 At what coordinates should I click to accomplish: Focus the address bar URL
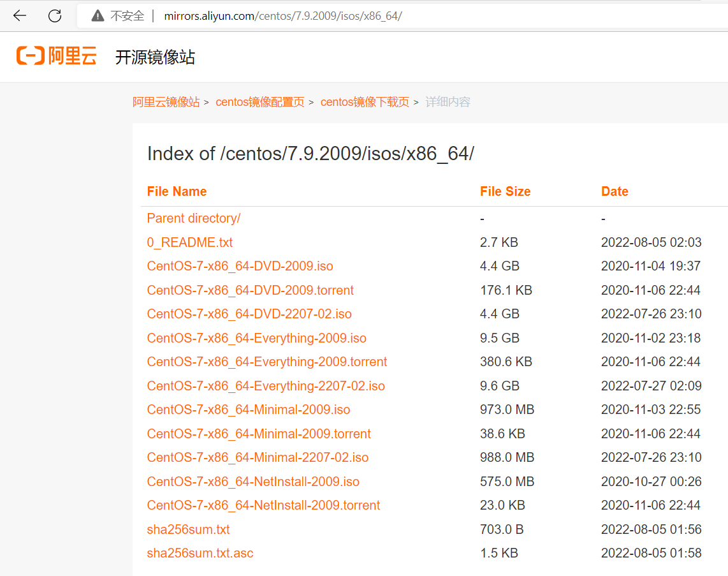(283, 16)
